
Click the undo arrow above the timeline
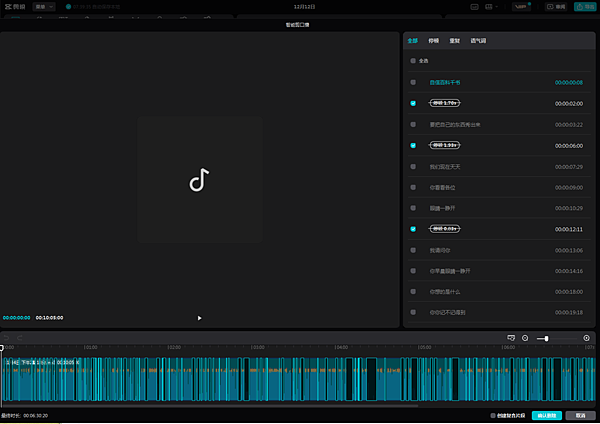pos(7,338)
